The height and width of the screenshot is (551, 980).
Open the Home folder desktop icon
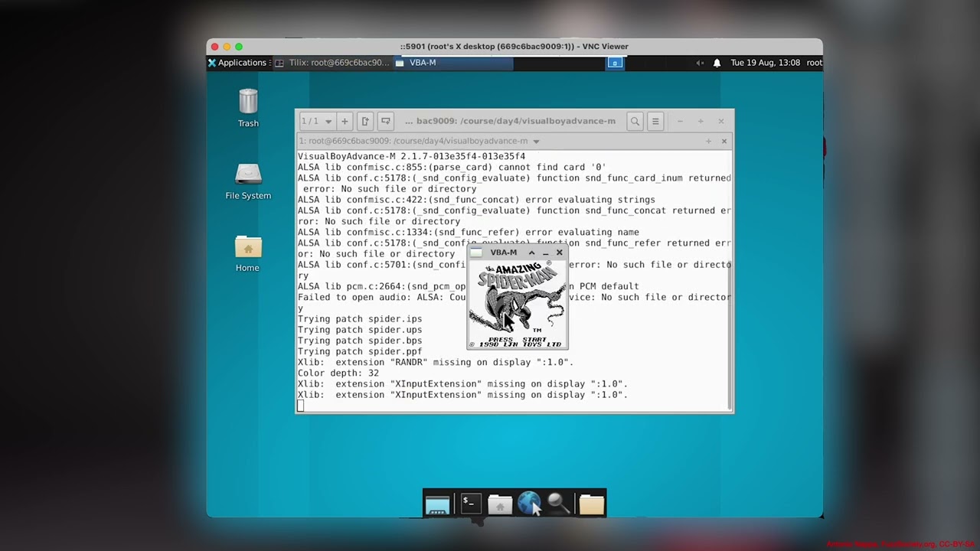tap(247, 253)
